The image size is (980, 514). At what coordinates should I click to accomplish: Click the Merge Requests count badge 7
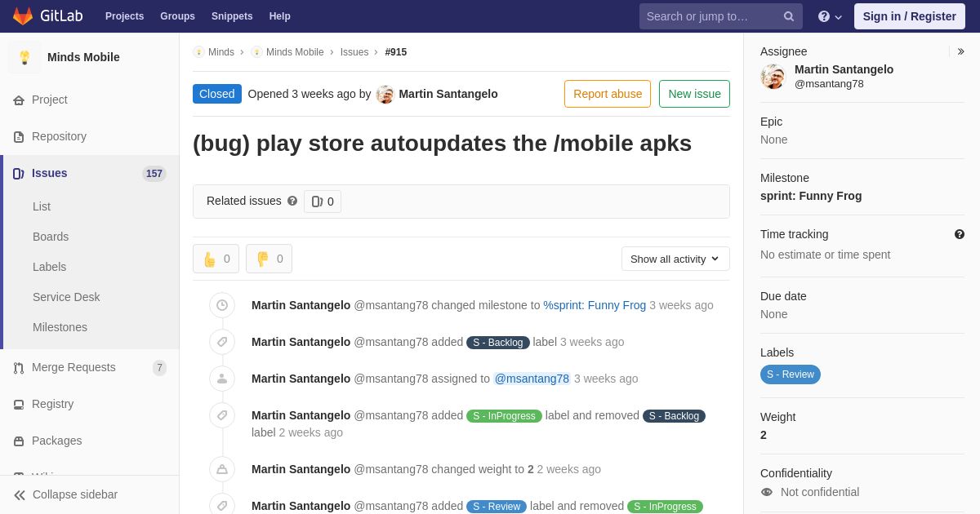[159, 368]
